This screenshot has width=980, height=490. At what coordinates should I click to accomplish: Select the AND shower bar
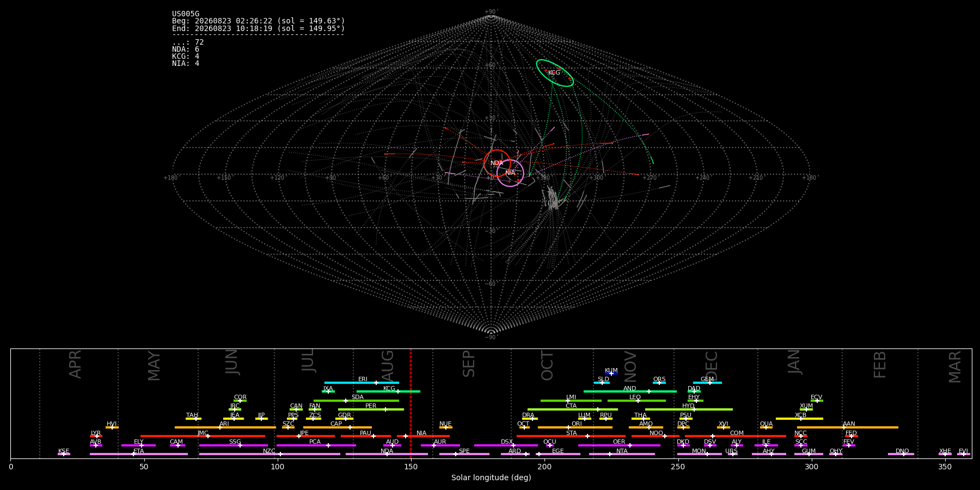pos(630,391)
